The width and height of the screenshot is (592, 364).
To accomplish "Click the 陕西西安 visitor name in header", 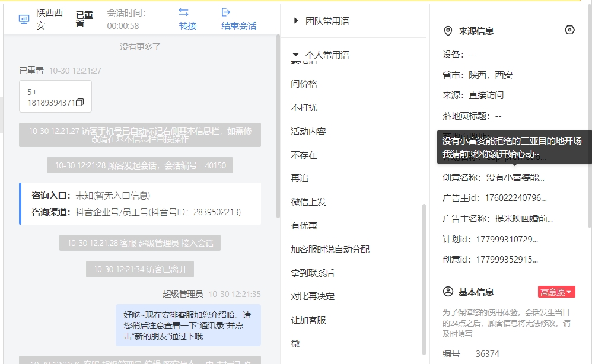I will (49, 19).
